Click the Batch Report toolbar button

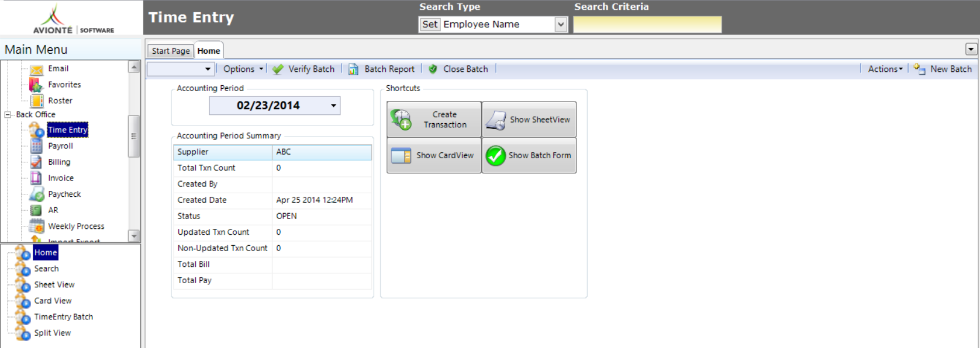tap(381, 69)
